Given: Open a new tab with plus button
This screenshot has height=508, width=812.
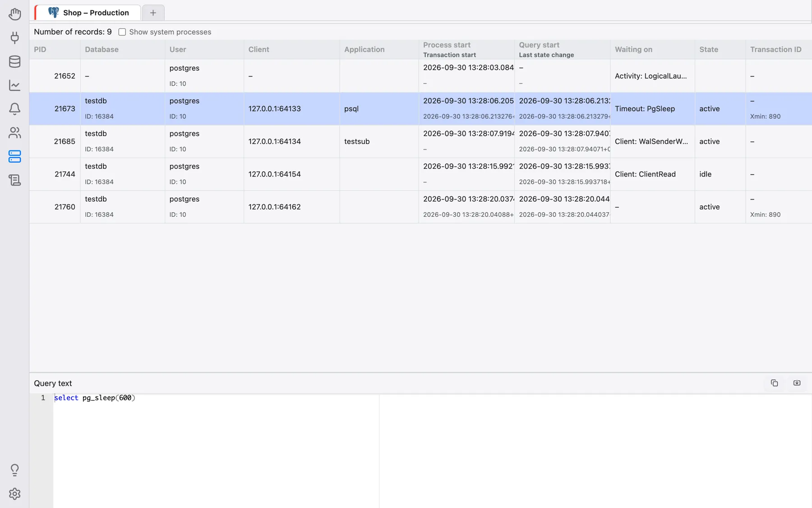Looking at the screenshot, I should pos(153,13).
